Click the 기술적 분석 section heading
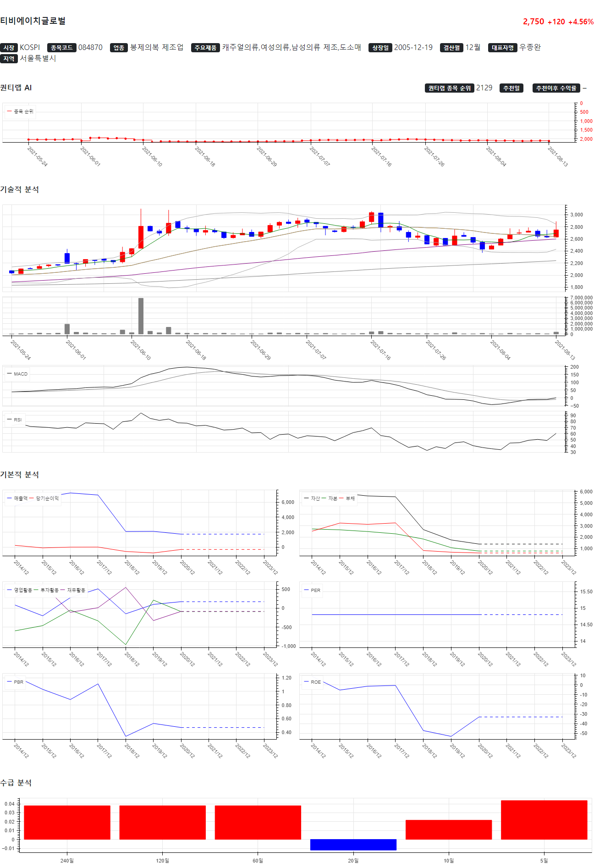 pyautogui.click(x=19, y=189)
